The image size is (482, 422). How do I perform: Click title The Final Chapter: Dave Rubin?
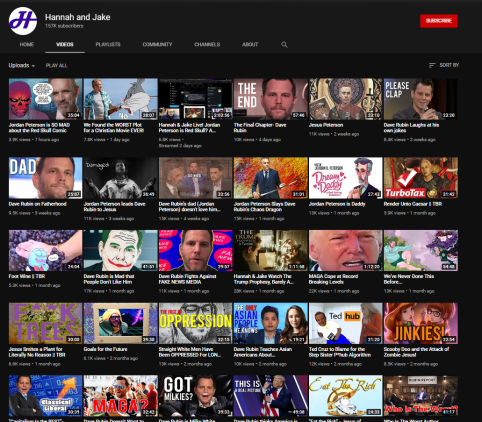coord(260,128)
